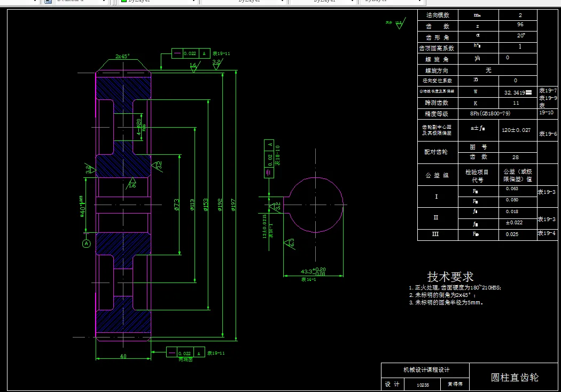
Task: Select the '公差组' header cell
Action: pos(437,175)
